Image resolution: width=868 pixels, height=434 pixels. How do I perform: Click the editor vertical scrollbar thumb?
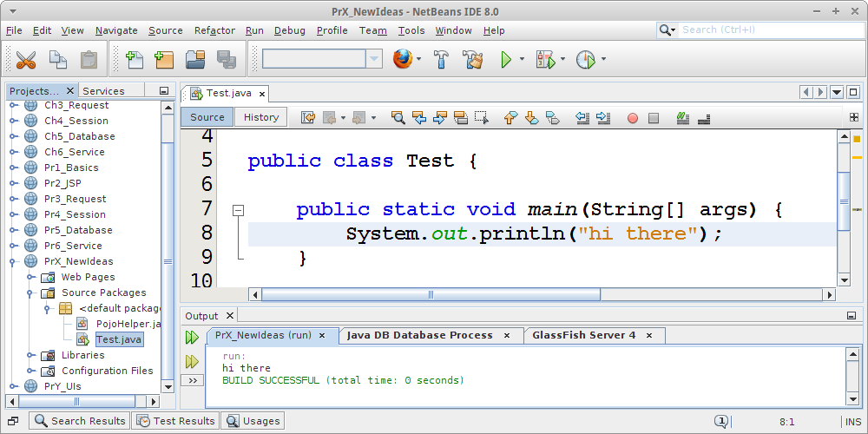844,201
